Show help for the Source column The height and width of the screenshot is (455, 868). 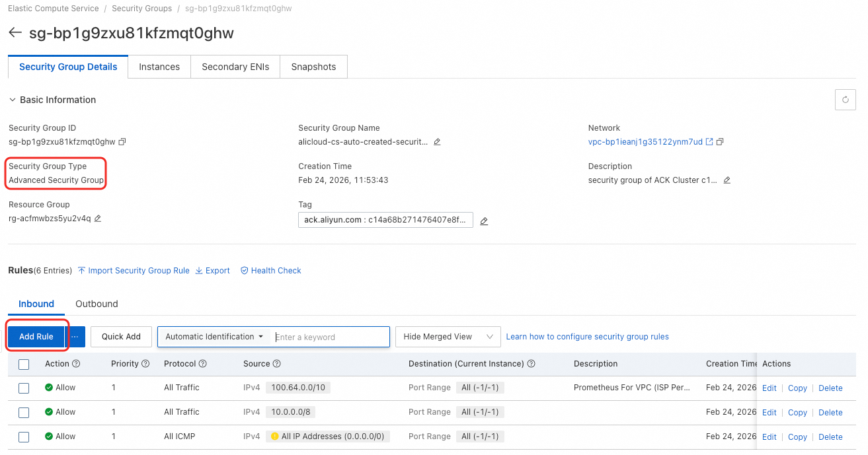pos(277,364)
